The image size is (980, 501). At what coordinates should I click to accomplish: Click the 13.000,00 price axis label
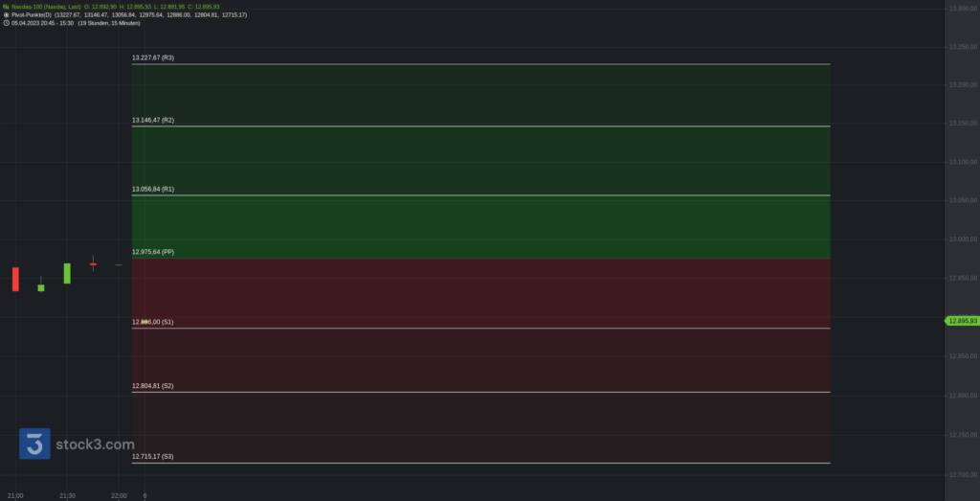click(x=963, y=239)
